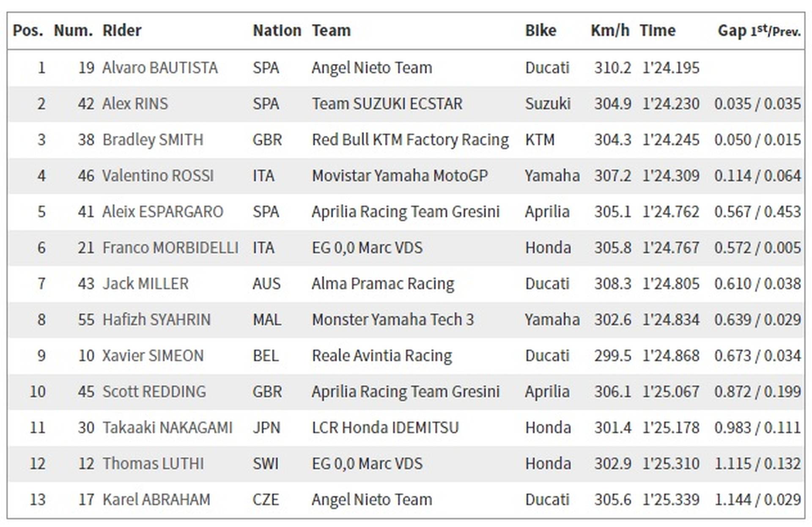Click the LCR Honda IDEMITSU team
812x527 pixels.
point(385,428)
